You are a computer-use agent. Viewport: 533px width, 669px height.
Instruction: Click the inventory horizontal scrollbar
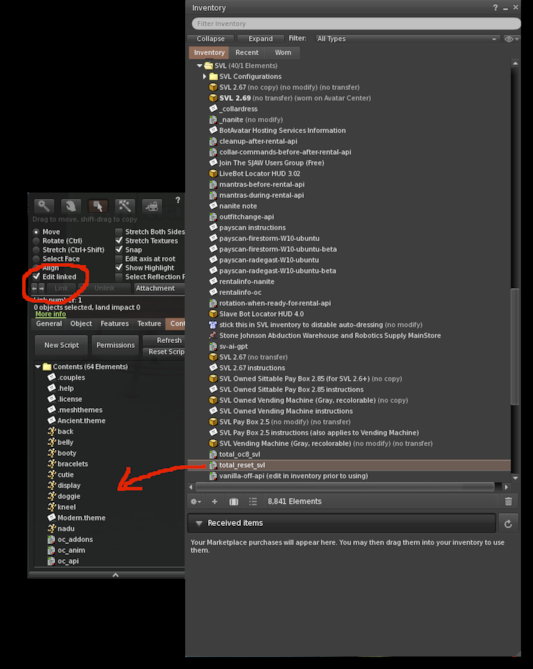[x=345, y=487]
